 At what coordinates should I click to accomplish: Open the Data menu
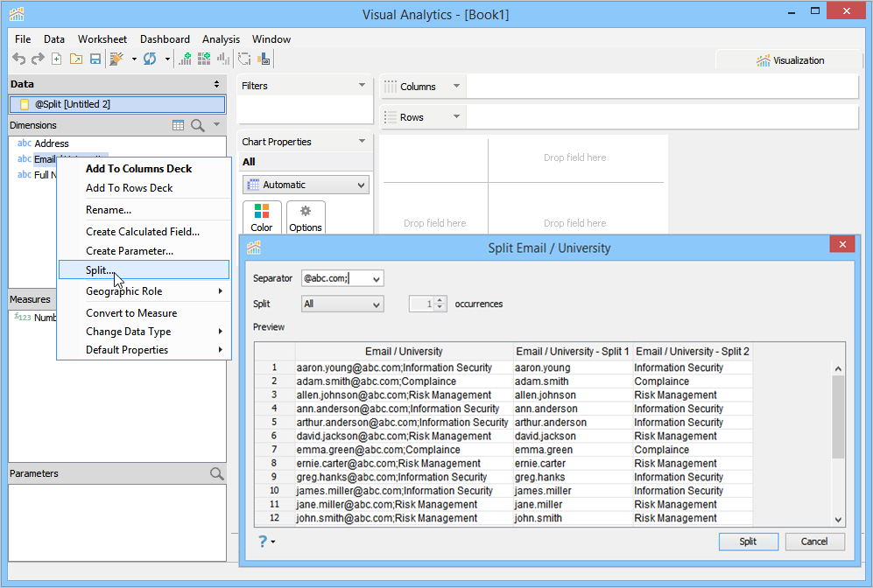(54, 39)
